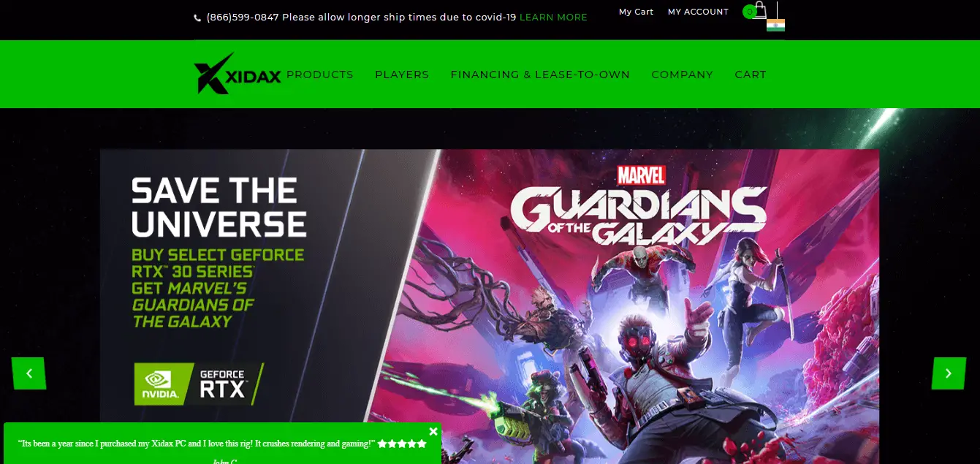The image size is (980, 464).
Task: Click the green cart count badge
Action: [x=749, y=12]
